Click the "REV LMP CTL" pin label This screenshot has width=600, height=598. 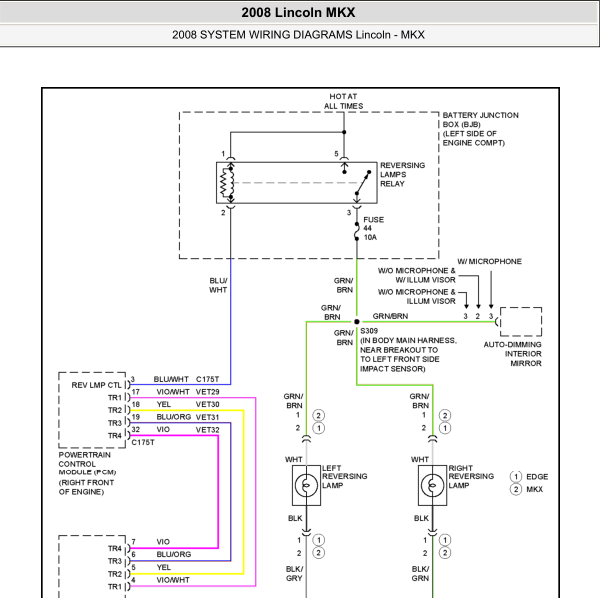point(96,385)
